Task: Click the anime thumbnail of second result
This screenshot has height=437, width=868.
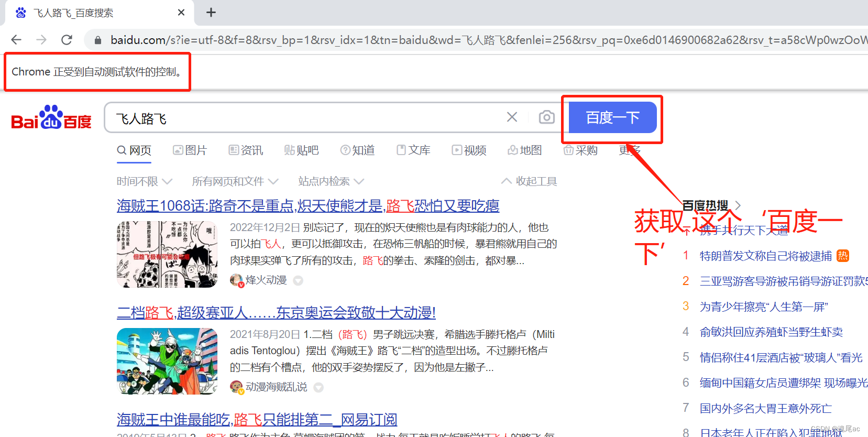Action: pyautogui.click(x=167, y=361)
